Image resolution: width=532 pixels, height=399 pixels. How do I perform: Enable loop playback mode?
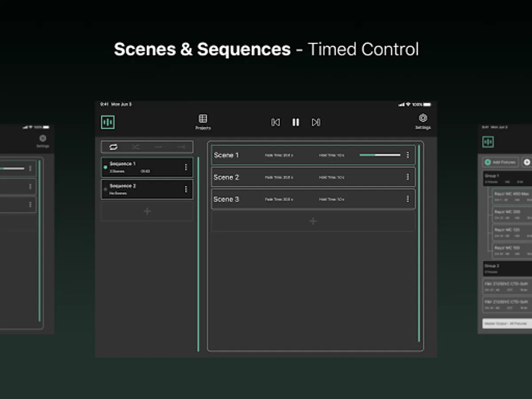coord(113,147)
